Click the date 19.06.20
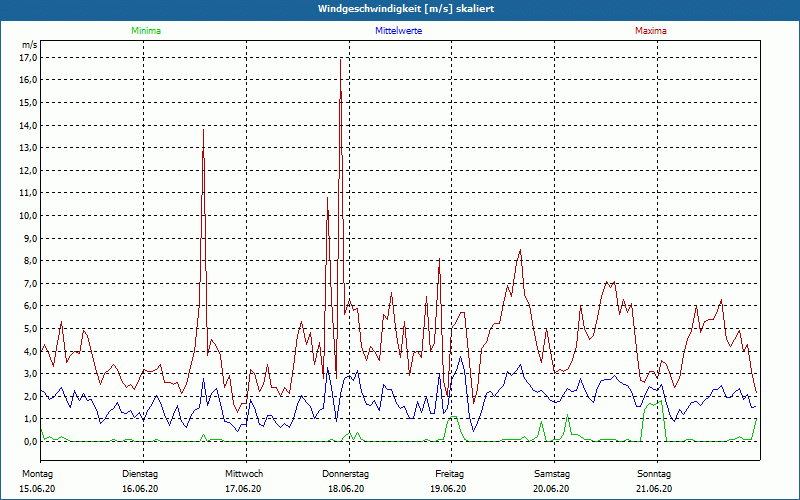Image resolution: width=800 pixels, height=500 pixels. coord(448,489)
